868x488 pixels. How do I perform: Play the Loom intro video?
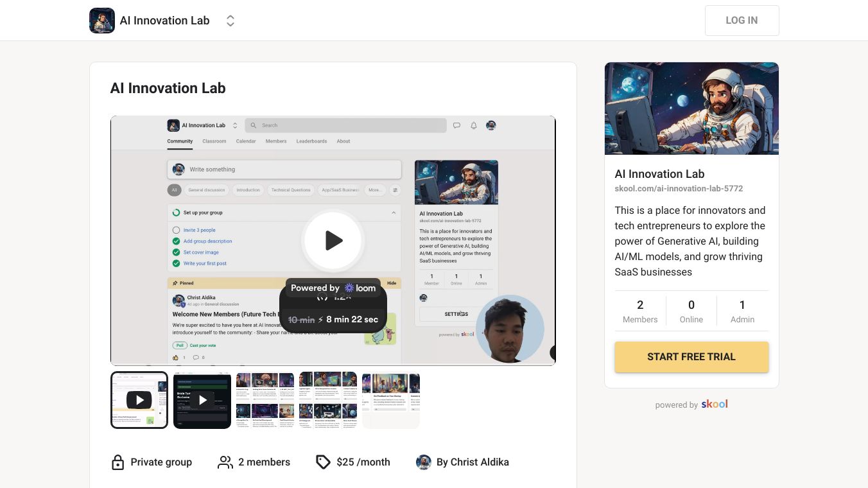[333, 241]
